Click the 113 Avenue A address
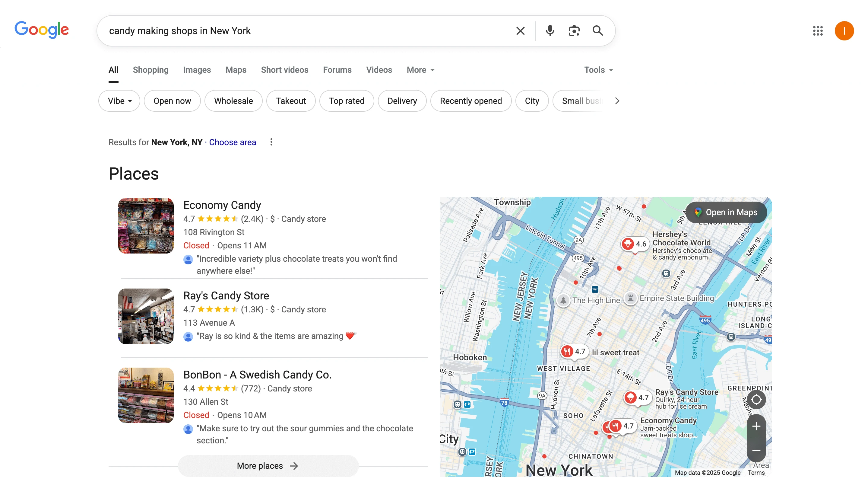This screenshot has width=868, height=498. point(209,323)
